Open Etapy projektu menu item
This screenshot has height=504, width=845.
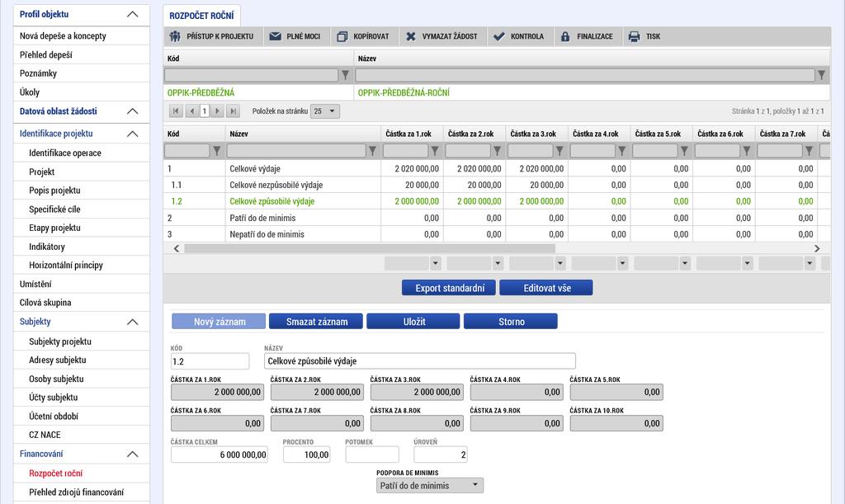click(x=82, y=228)
